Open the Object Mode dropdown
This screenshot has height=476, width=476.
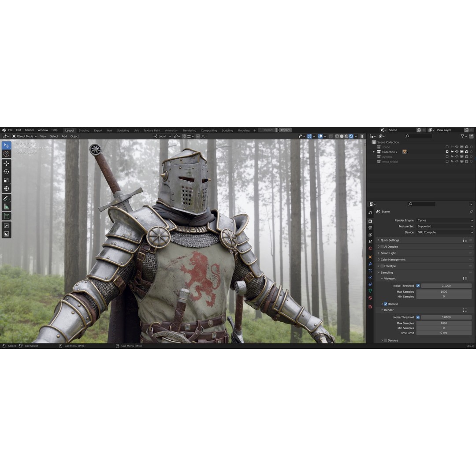(x=24, y=136)
